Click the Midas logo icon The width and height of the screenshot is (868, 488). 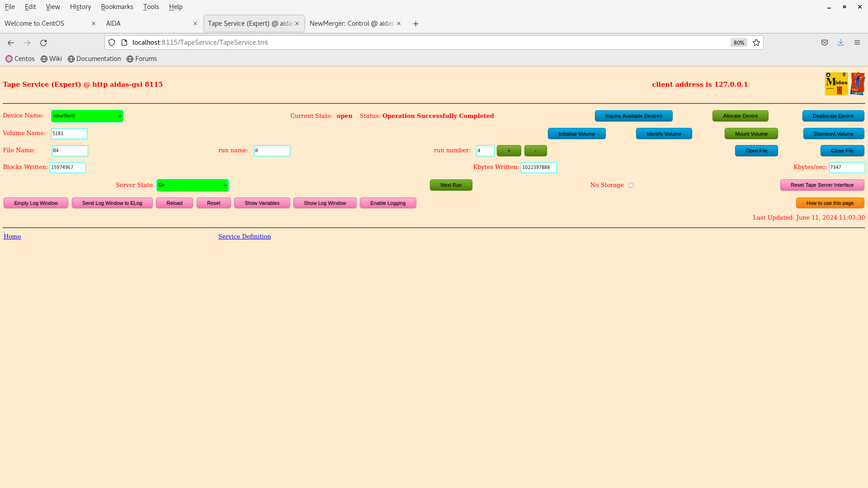click(x=836, y=84)
